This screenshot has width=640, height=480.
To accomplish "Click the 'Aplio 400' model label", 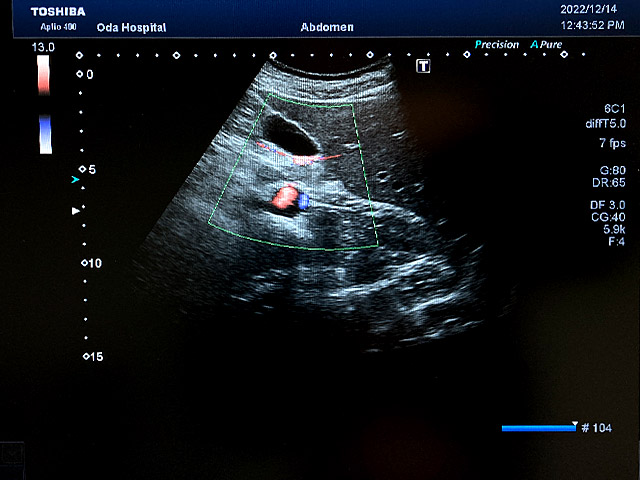I will point(58,27).
